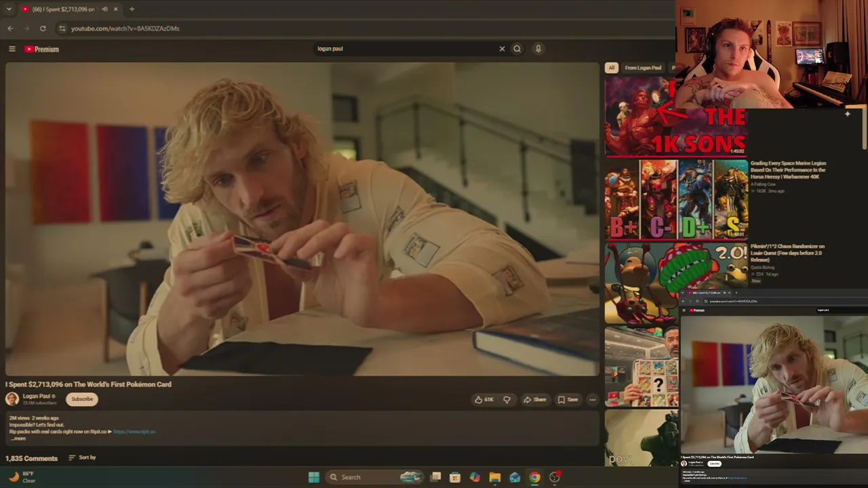Open 'Pikmin Chaos Randomizer' video title

(788, 253)
